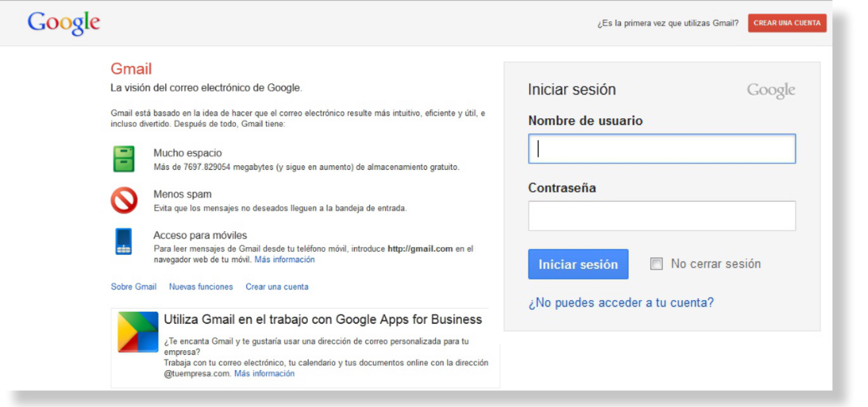868x407 pixels.
Task: Open 'Más información' link under Google Apps
Action: click(264, 373)
